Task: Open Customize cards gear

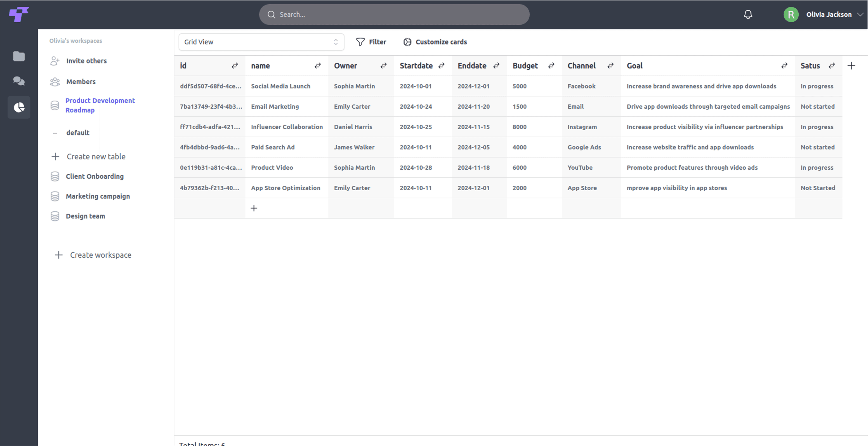Action: click(407, 42)
